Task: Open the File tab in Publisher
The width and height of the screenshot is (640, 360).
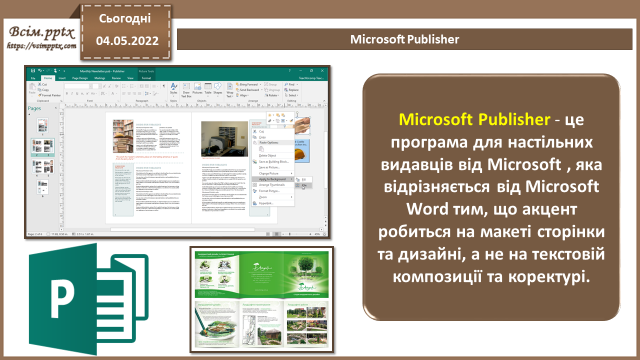Action: (x=33, y=78)
